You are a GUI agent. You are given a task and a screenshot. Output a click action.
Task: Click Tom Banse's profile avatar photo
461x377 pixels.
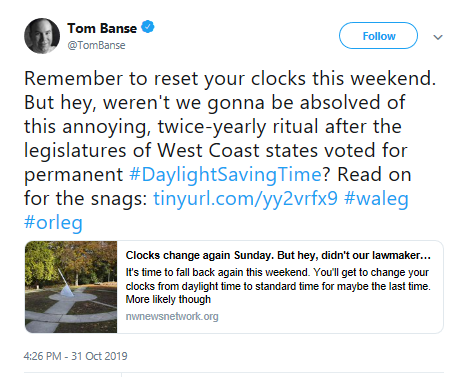click(x=42, y=36)
